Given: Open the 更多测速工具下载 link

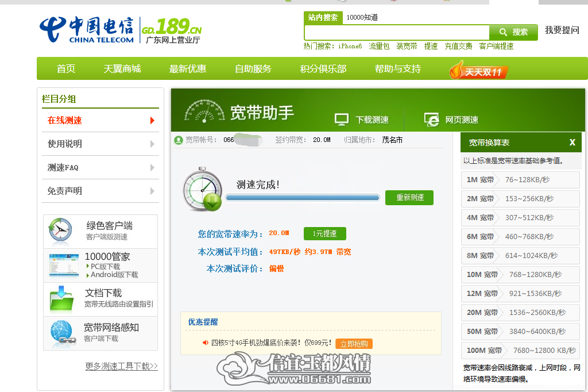Looking at the screenshot, I should 122,366.
